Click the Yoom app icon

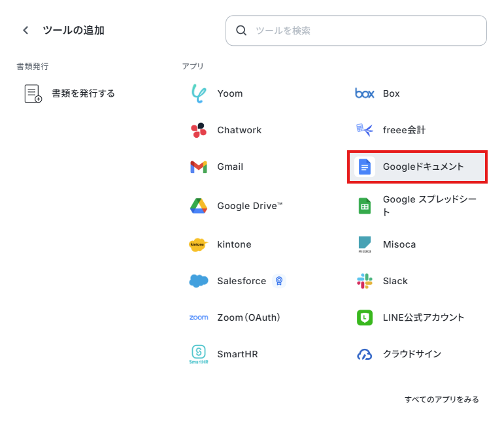coord(199,93)
